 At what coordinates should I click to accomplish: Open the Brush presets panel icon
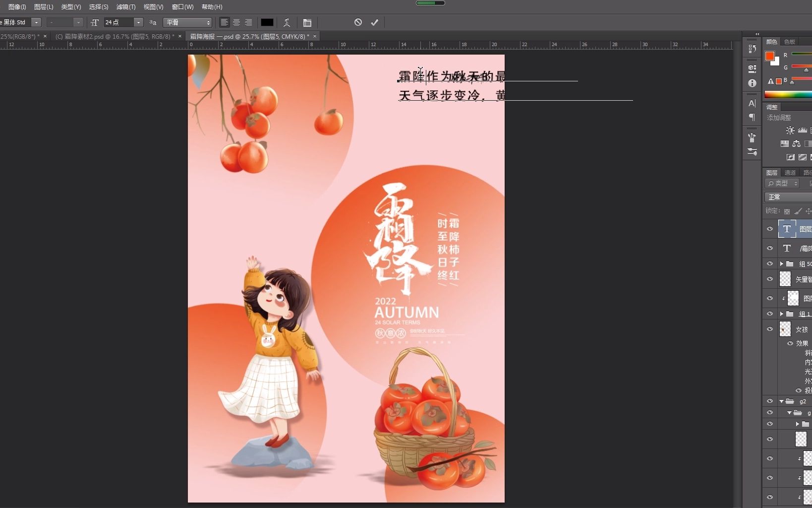tap(752, 137)
